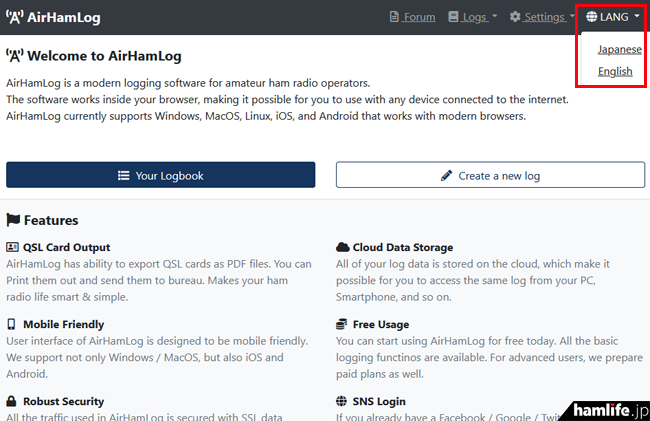This screenshot has height=421, width=650.
Task: Click the Mobile Friendly phone icon
Action: [x=11, y=325]
